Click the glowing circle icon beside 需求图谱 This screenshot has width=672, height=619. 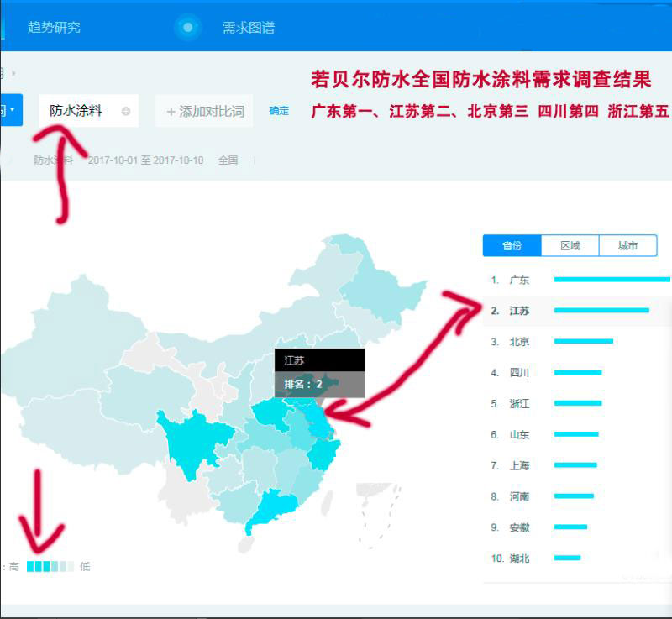187,28
